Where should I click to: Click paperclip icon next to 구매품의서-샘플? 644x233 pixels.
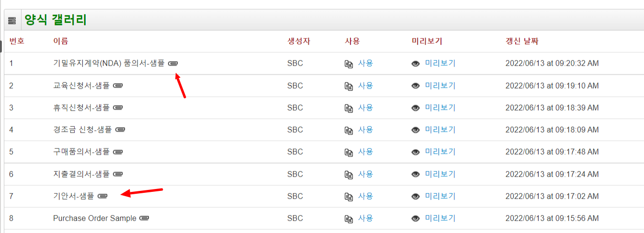pyautogui.click(x=118, y=152)
